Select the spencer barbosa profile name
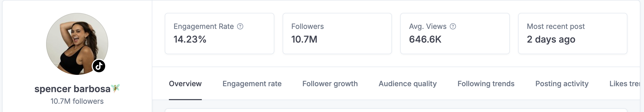The image size is (644, 112). click(72, 89)
